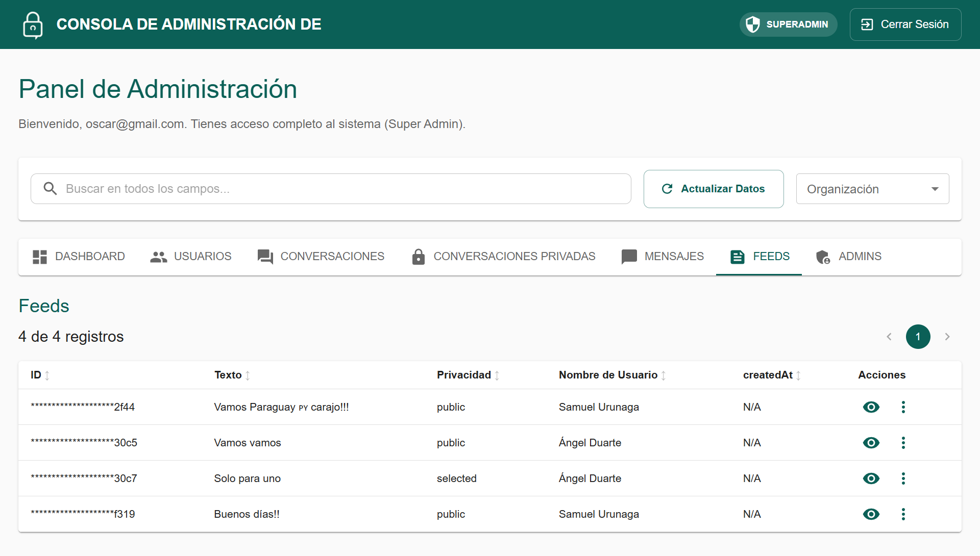The width and height of the screenshot is (980, 556).
Task: Sort by Nombre de Usuario column
Action: (612, 375)
